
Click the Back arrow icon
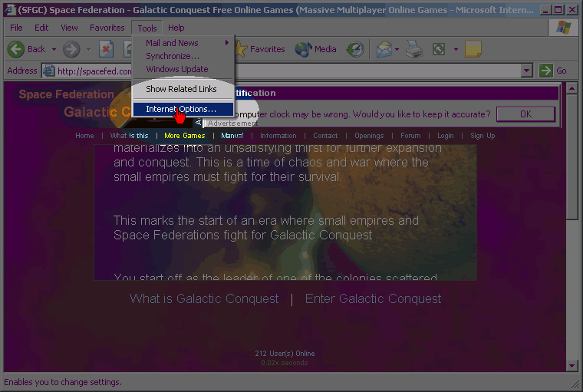(16, 49)
